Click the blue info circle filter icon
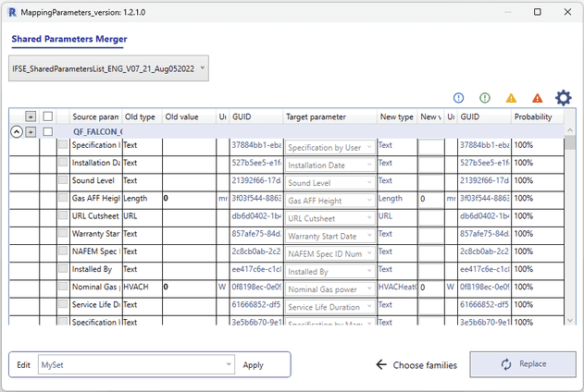Screen dimensions: 584x392 click(x=458, y=98)
